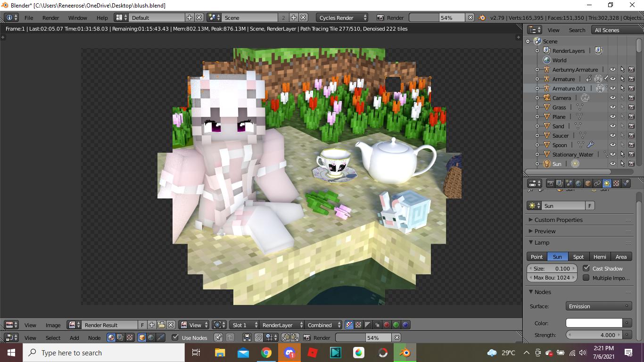Open Object Constraints chain tab
This screenshot has height=362, width=644.
597,183
